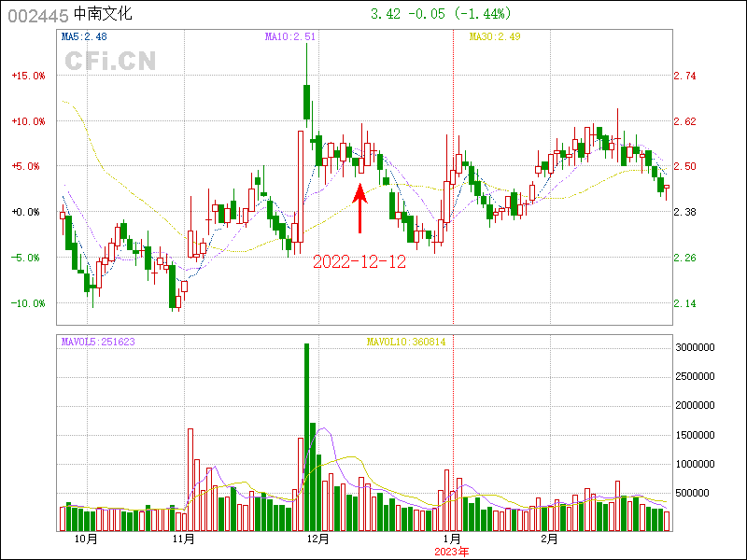The height and width of the screenshot is (560, 747).
Task: Click the CFi.CN watermark logo
Action: [x=110, y=61]
